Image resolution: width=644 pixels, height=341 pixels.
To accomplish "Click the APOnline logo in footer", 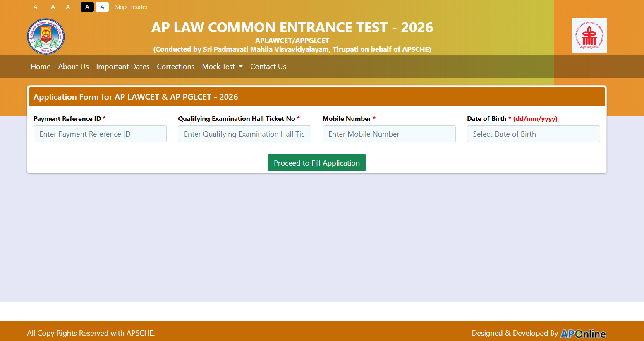I will [583, 334].
